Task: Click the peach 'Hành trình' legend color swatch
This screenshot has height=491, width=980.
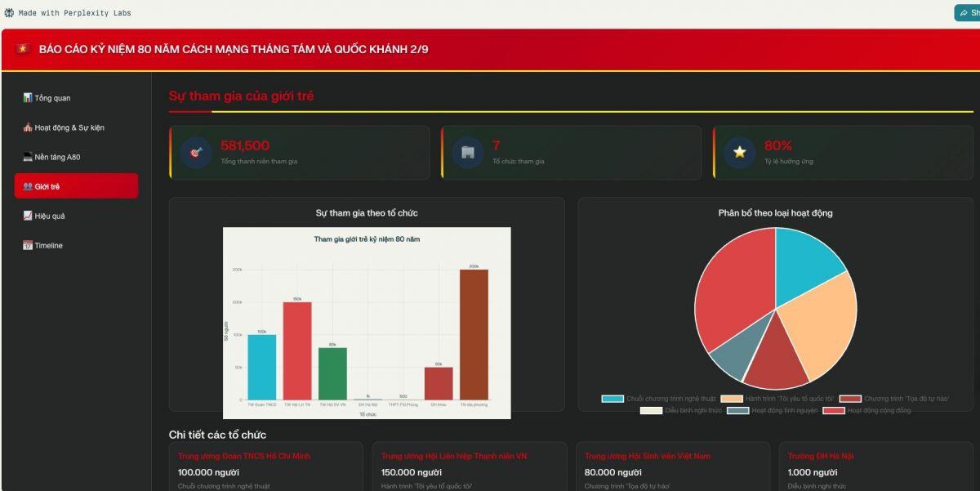Action: click(x=732, y=399)
